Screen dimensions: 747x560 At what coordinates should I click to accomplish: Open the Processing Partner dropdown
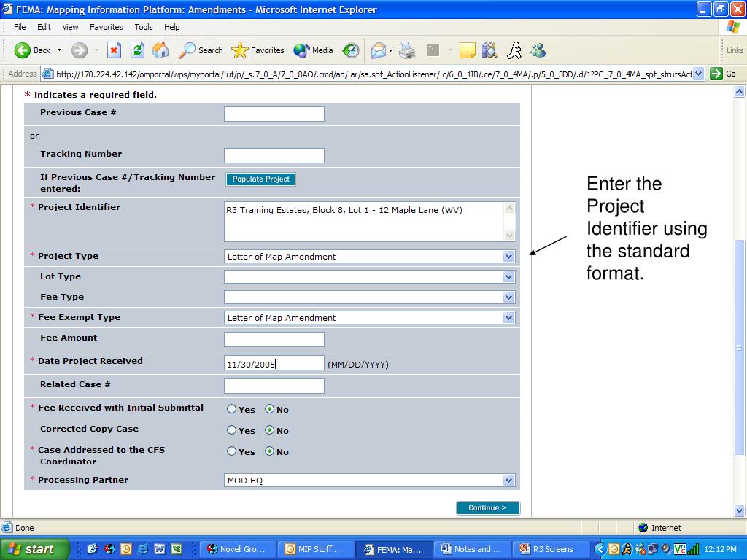click(x=508, y=481)
